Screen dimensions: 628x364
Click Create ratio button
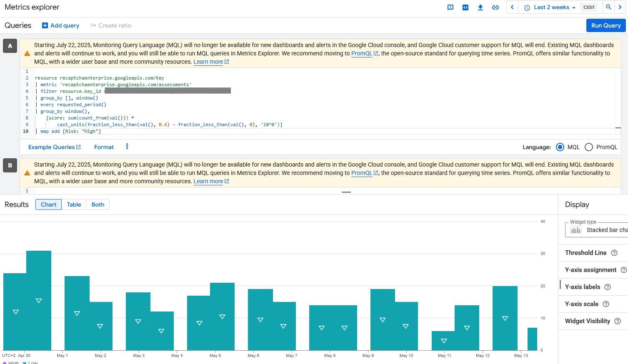click(x=111, y=25)
